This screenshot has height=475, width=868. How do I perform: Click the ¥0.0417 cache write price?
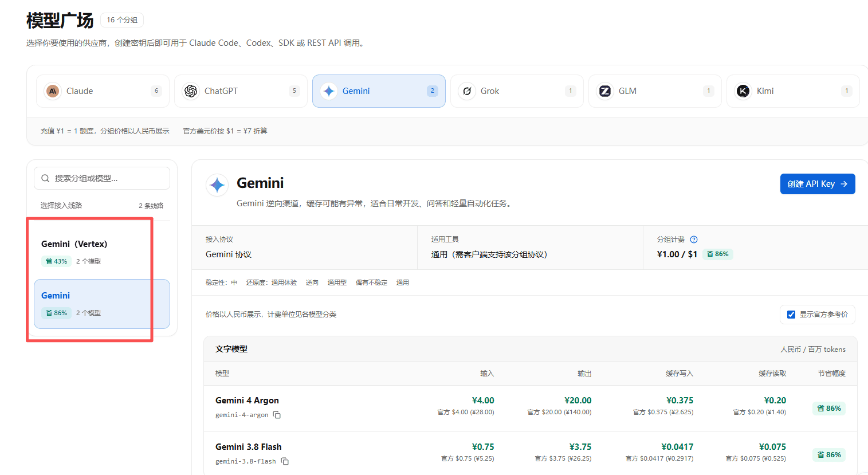(677, 447)
